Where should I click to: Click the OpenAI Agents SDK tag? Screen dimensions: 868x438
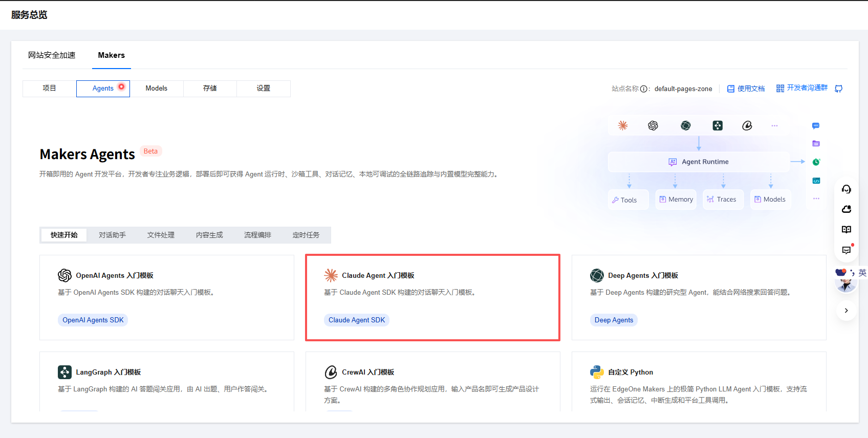tap(93, 320)
